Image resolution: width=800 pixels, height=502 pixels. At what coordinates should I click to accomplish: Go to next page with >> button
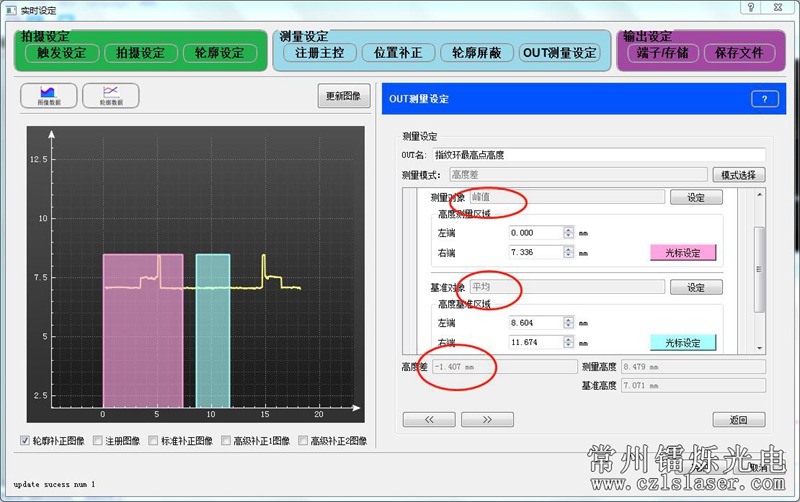point(487,419)
